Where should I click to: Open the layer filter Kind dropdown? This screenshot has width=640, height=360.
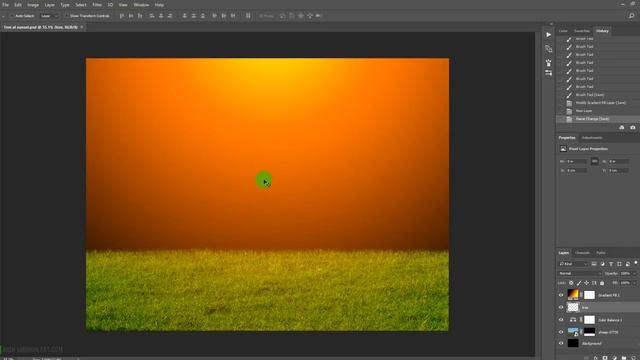pos(573,264)
